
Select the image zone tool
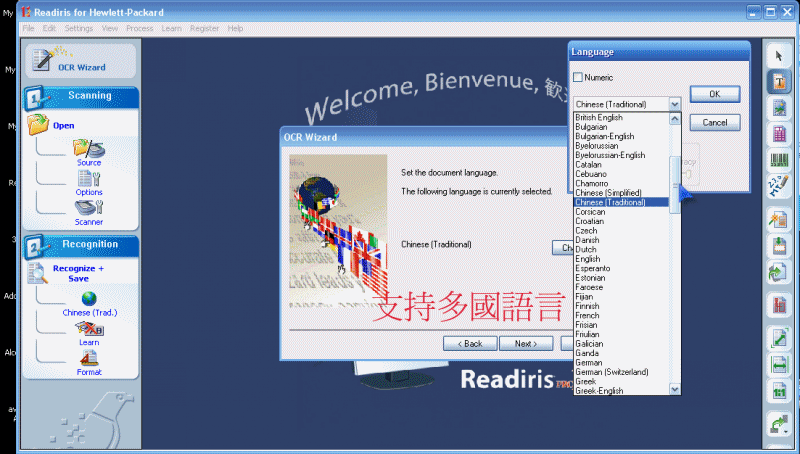tap(779, 108)
